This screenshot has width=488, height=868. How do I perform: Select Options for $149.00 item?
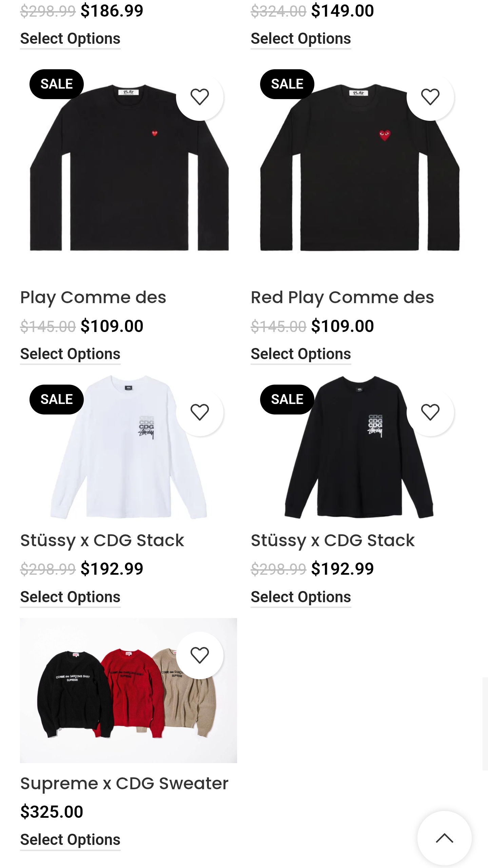301,39
